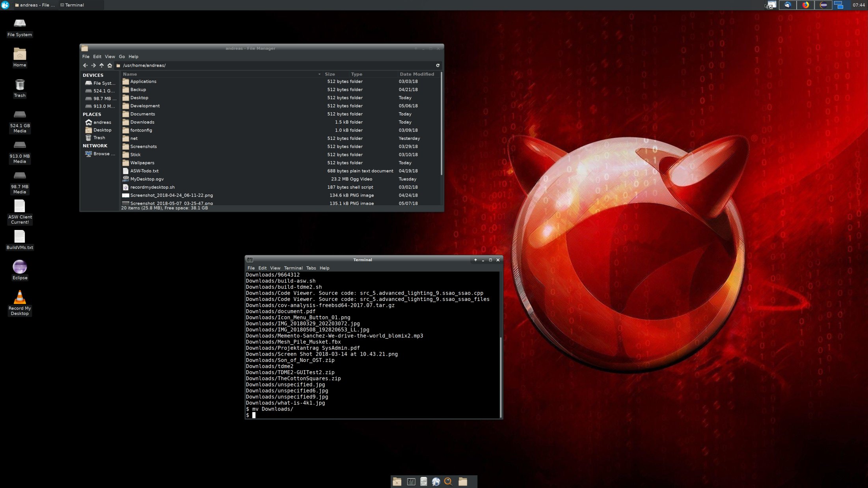The height and width of the screenshot is (488, 868).
Task: Click the View menu in Terminal
Action: [275, 268]
